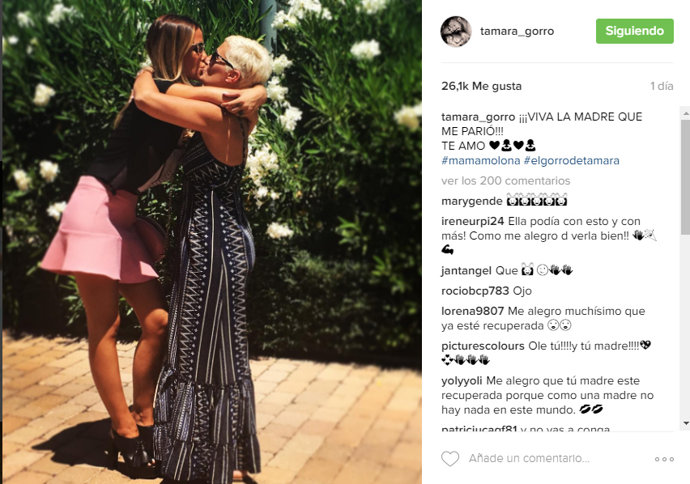Viewport: 690px width, 484px height.
Task: Click the comments scrollbar thumb
Action: (685, 176)
